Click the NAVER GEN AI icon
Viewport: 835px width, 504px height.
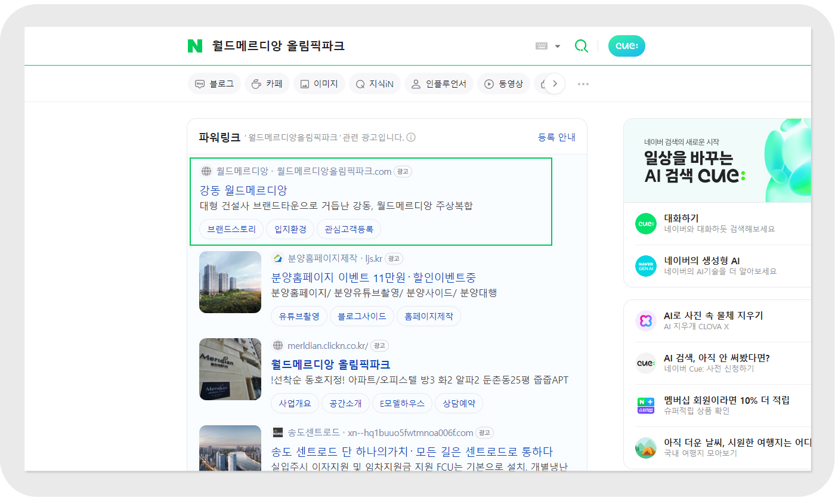coord(646,266)
